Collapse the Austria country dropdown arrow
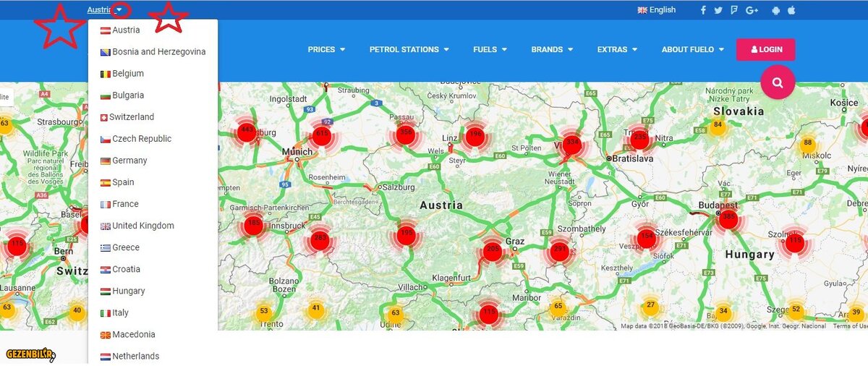Image resolution: width=868 pixels, height=366 pixels. tap(119, 10)
